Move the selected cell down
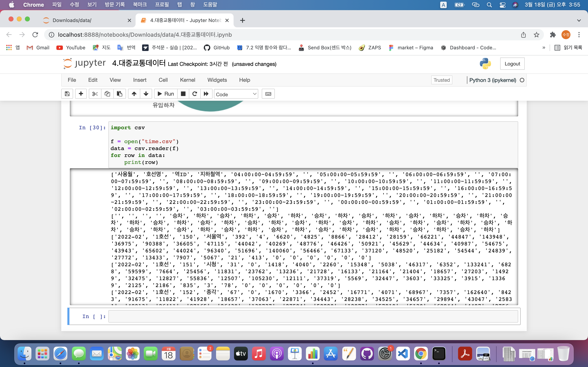This screenshot has width=588, height=367. pyautogui.click(x=146, y=94)
